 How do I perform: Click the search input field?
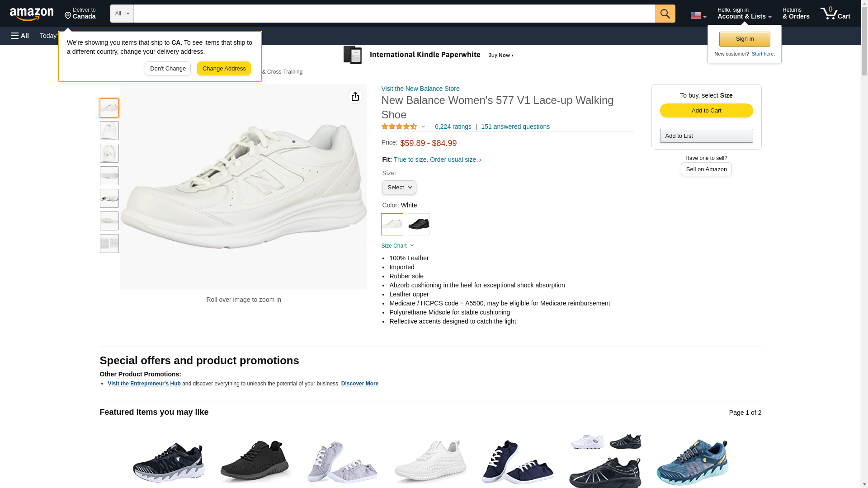[x=394, y=14]
